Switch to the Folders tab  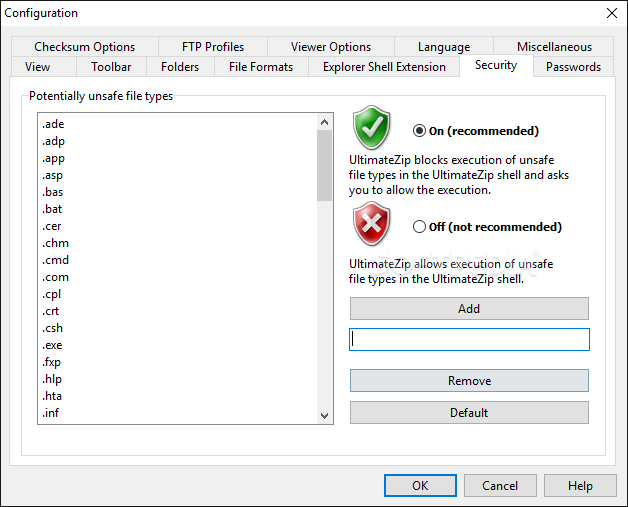click(x=180, y=66)
